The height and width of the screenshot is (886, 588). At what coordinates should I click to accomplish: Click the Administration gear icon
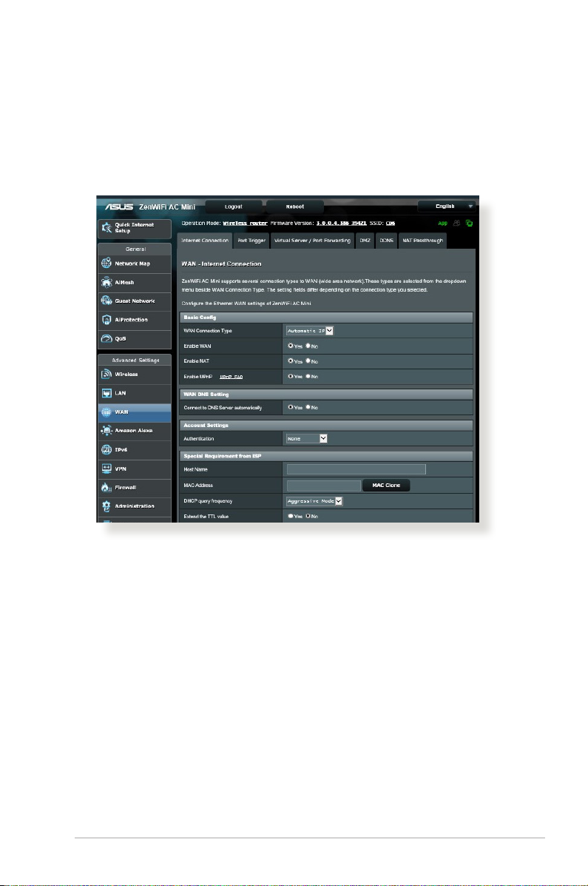(x=107, y=506)
